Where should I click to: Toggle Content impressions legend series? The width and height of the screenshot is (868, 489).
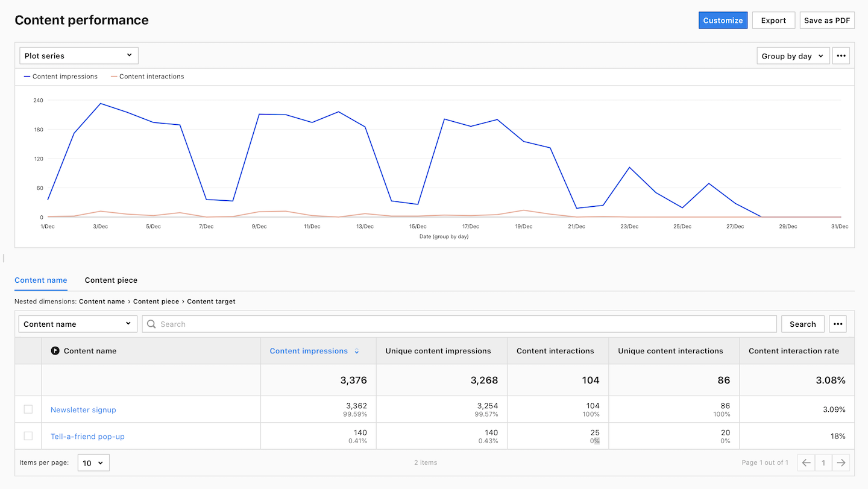click(60, 77)
